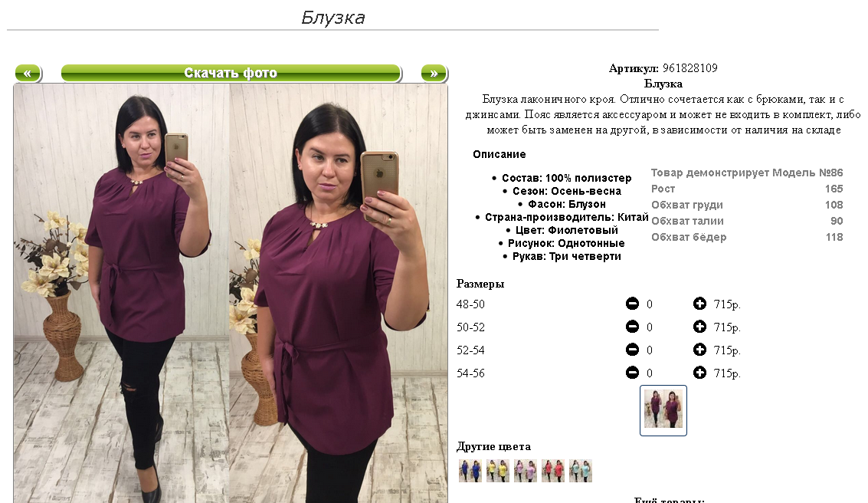Increase quantity for size 54-56
Screen dimensions: 868x503
699,373
